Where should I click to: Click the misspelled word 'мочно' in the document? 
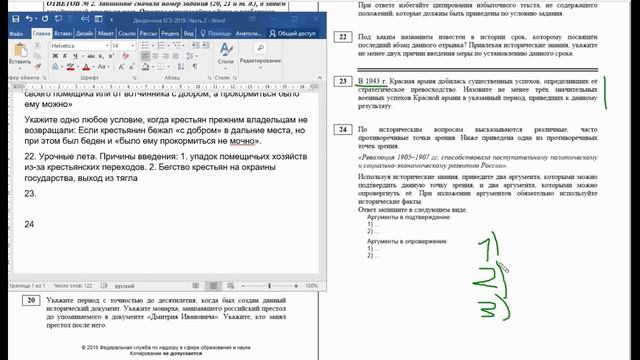pos(242,141)
